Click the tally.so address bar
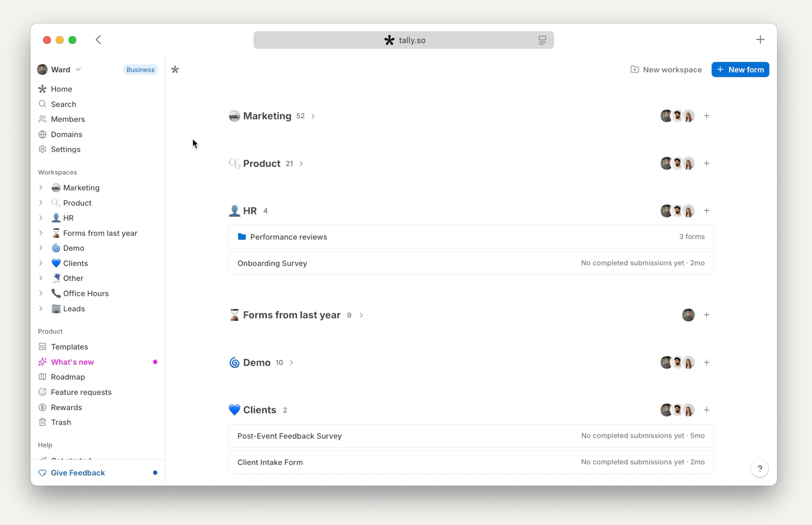812x525 pixels. (x=404, y=40)
